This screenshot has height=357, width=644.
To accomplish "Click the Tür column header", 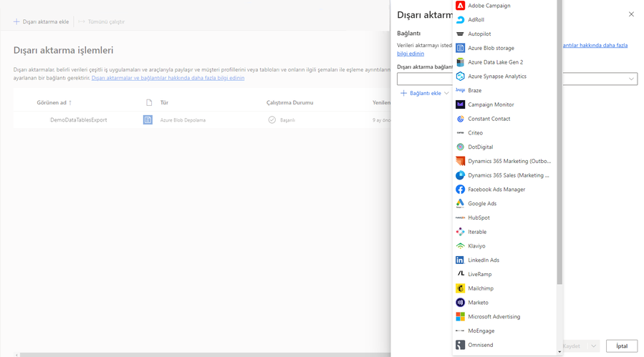I will coord(164,102).
